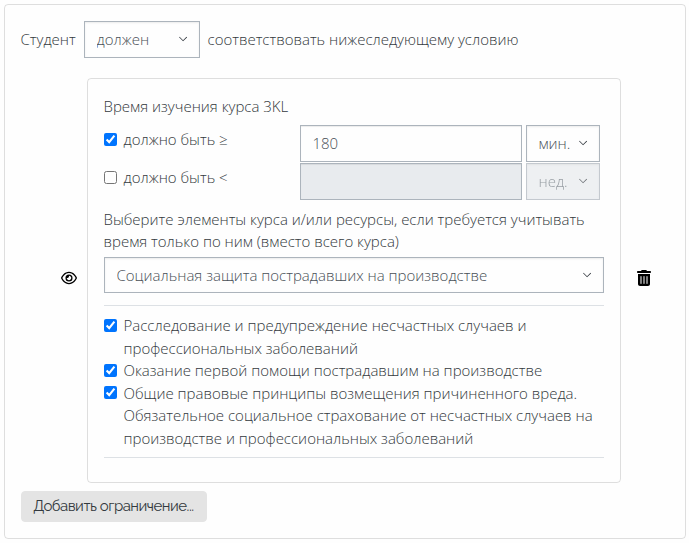
Task: Expand the 'Социальная защита пострадавших на производстве' selector
Action: tap(353, 275)
